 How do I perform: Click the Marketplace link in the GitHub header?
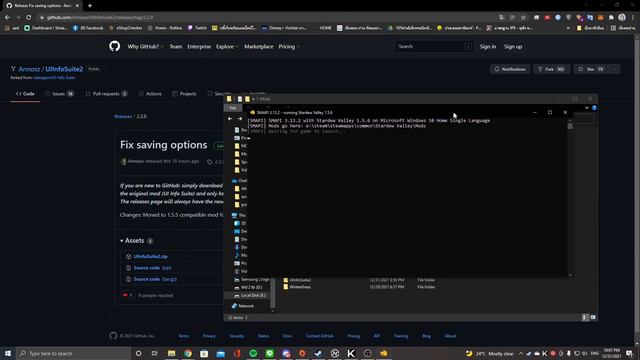[x=259, y=47]
